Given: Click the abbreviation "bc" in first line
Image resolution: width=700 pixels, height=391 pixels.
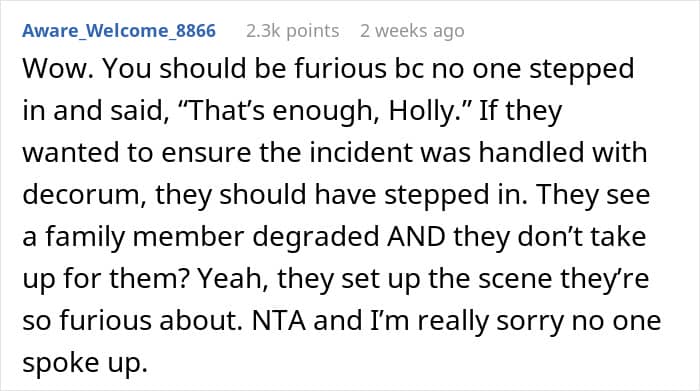Looking at the screenshot, I should 408,69.
